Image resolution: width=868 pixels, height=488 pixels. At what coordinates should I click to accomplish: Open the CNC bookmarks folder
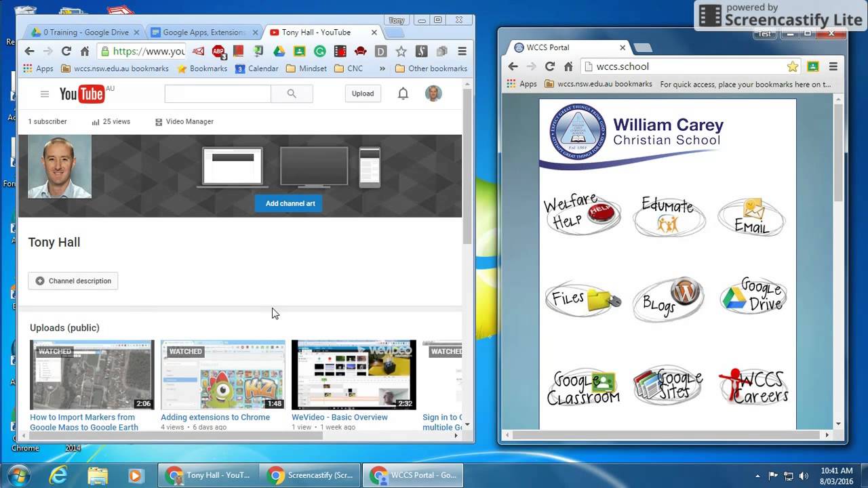point(348,68)
